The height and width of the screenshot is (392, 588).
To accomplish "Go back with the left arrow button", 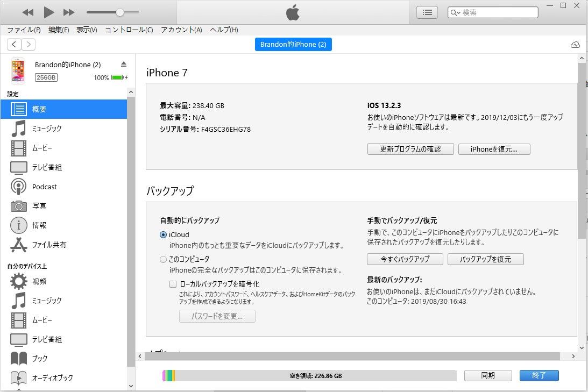I will pyautogui.click(x=14, y=44).
